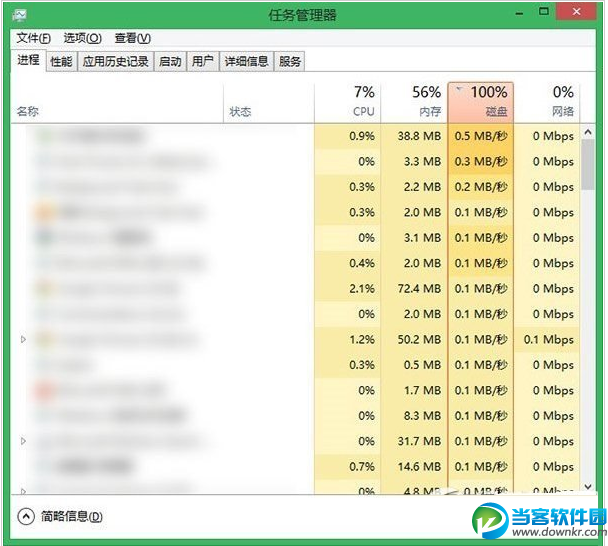Close the 任务管理器 window
The width and height of the screenshot is (608, 546).
point(576,12)
